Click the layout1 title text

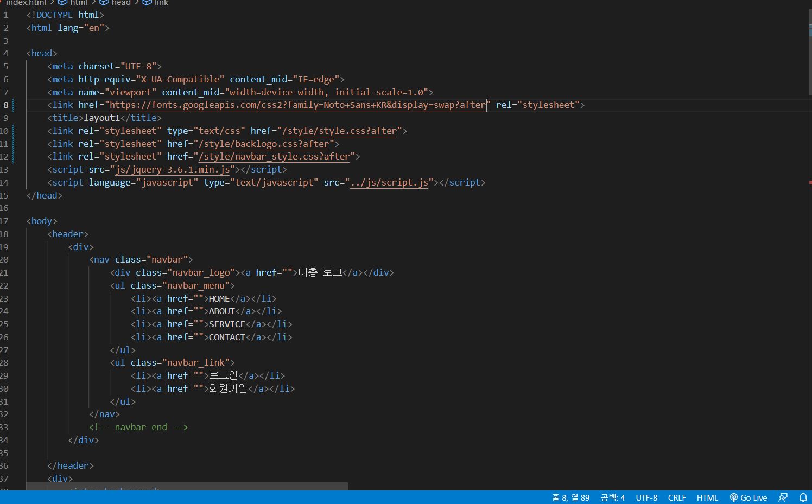coord(101,118)
